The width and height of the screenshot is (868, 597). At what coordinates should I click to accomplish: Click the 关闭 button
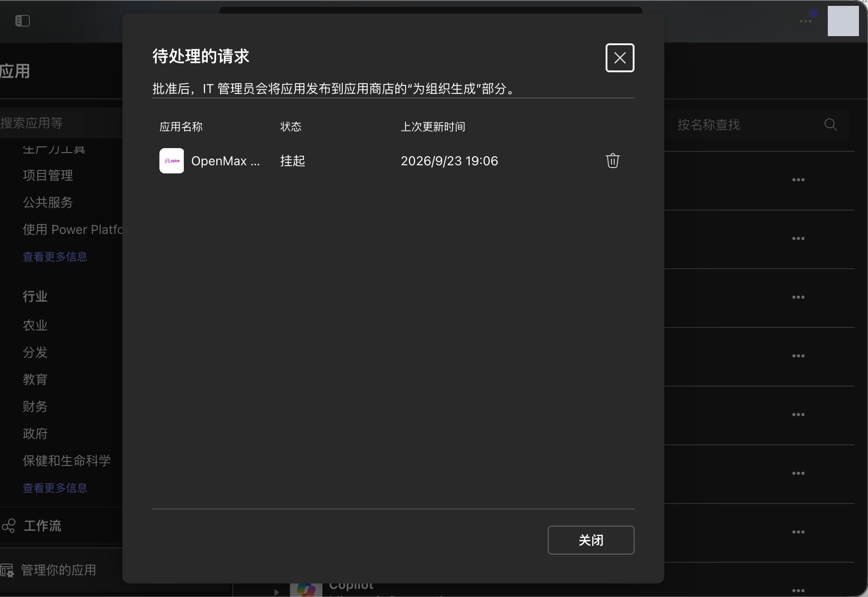point(591,540)
